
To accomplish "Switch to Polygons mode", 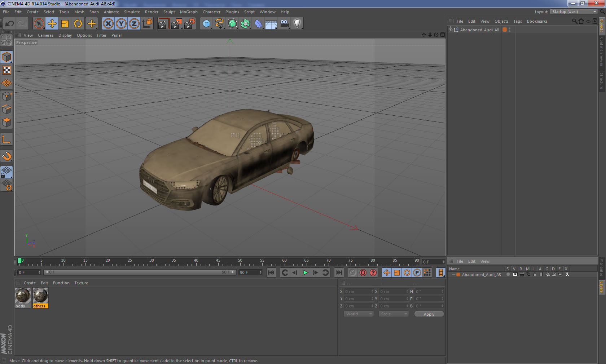I will [7, 123].
